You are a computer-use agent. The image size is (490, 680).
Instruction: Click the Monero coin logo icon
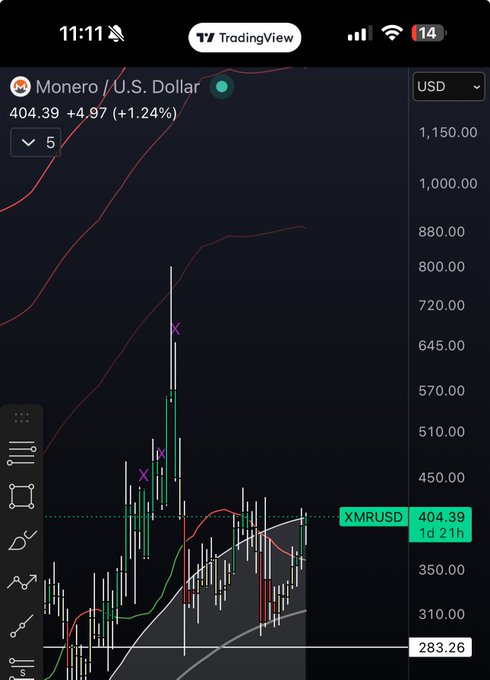20,87
